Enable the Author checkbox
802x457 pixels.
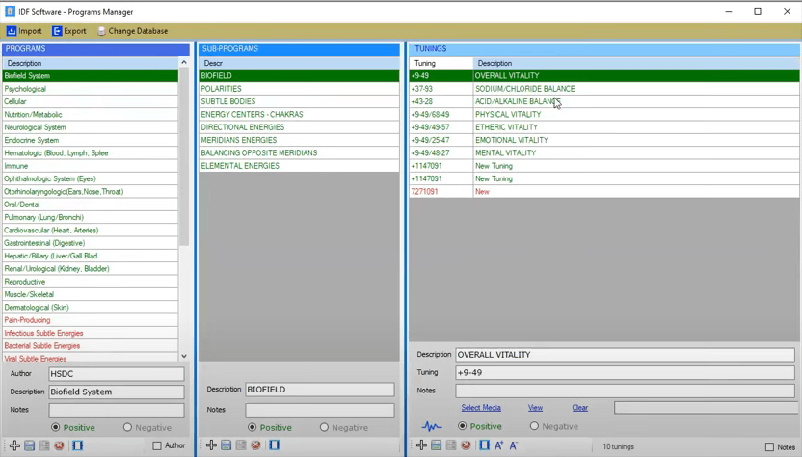pos(157,446)
